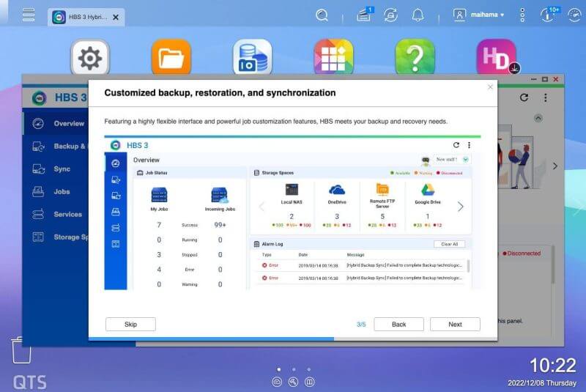Click the tutorial progress bar
The image size is (586, 392).
click(293, 339)
